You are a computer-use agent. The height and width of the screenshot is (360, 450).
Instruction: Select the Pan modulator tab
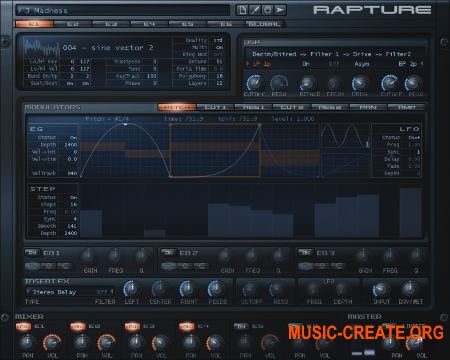point(368,107)
